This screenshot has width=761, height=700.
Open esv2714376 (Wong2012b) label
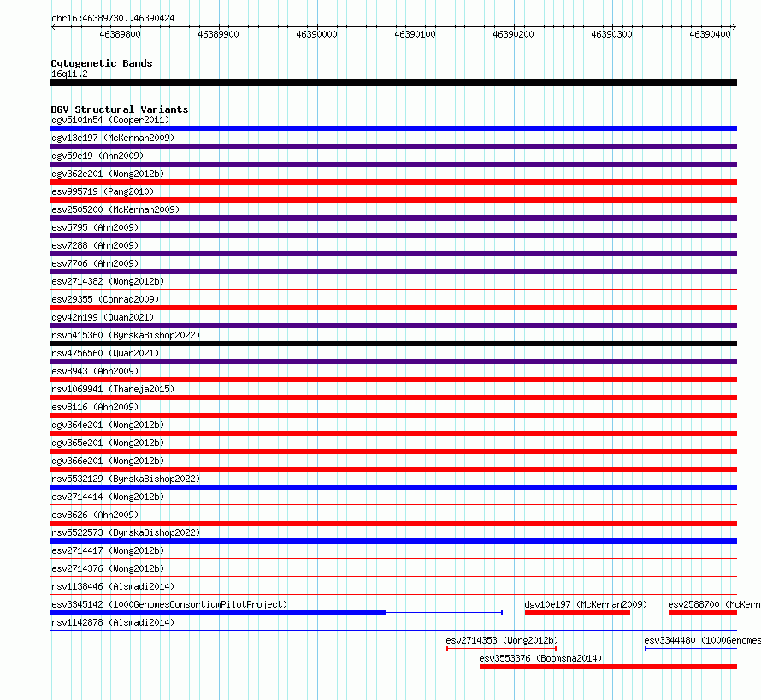tap(108, 568)
